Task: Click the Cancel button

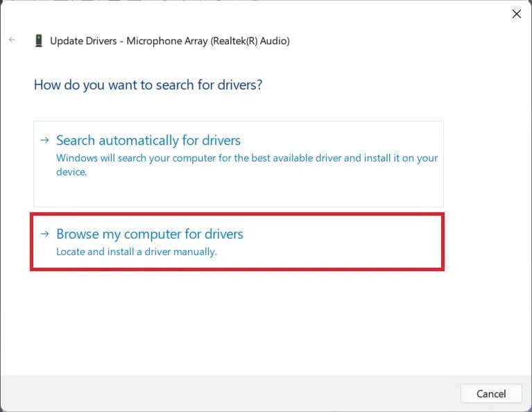Action: [x=491, y=394]
